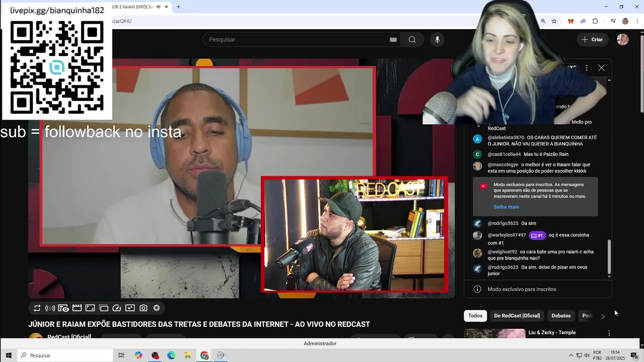Click the chat scrollbar down arrow
Image resolution: width=644 pixels, height=362 pixels.
tap(609, 276)
